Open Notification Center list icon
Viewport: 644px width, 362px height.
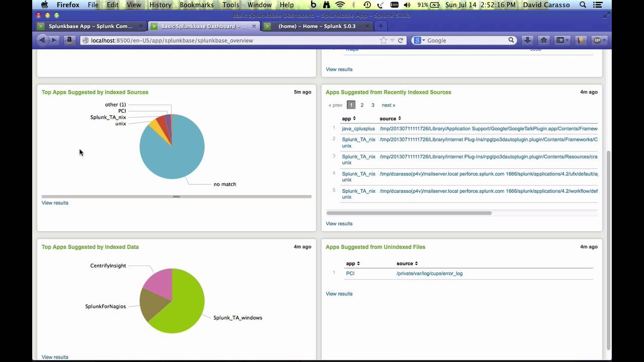(598, 5)
